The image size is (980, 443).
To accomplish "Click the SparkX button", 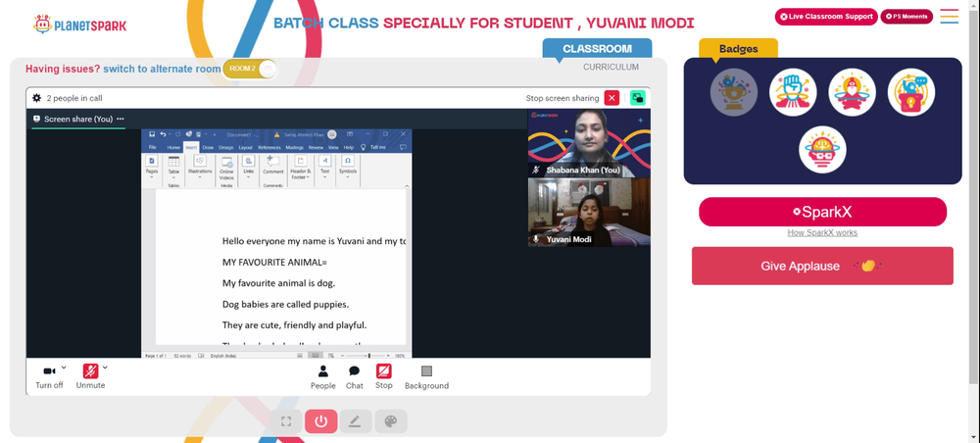I will point(822,212).
